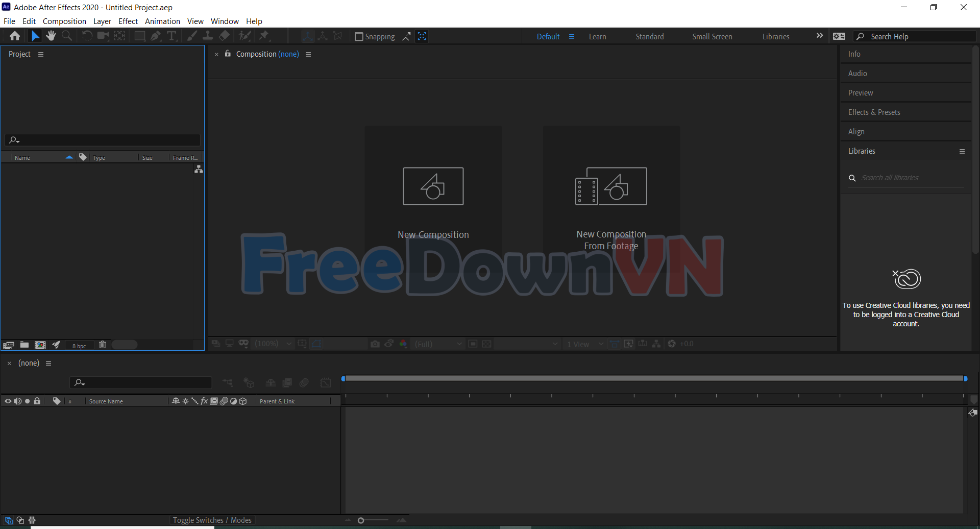Click the lock column switch in timeline
The width and height of the screenshot is (980, 529).
click(37, 401)
